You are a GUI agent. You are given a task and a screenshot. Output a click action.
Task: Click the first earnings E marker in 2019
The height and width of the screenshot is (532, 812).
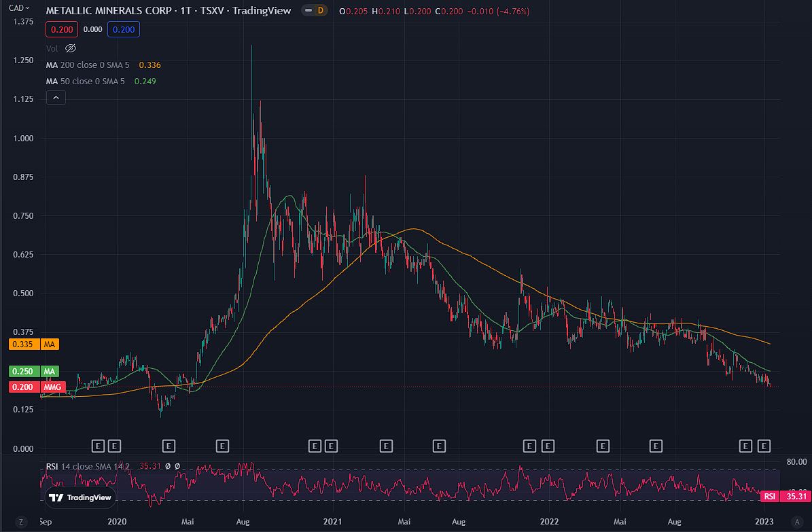98,446
